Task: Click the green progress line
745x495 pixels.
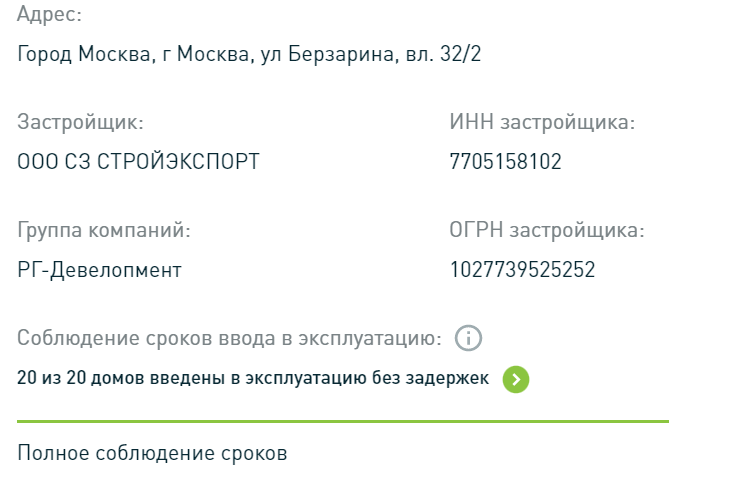Action: [343, 421]
